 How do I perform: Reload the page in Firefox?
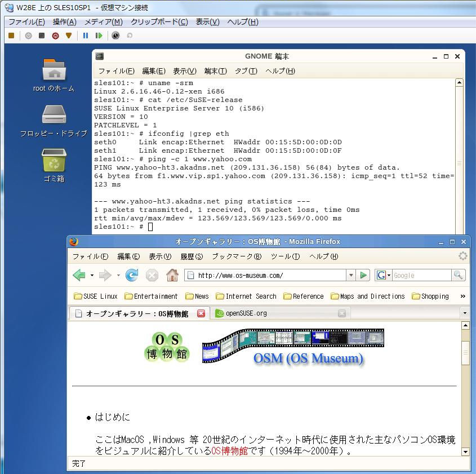click(x=132, y=275)
